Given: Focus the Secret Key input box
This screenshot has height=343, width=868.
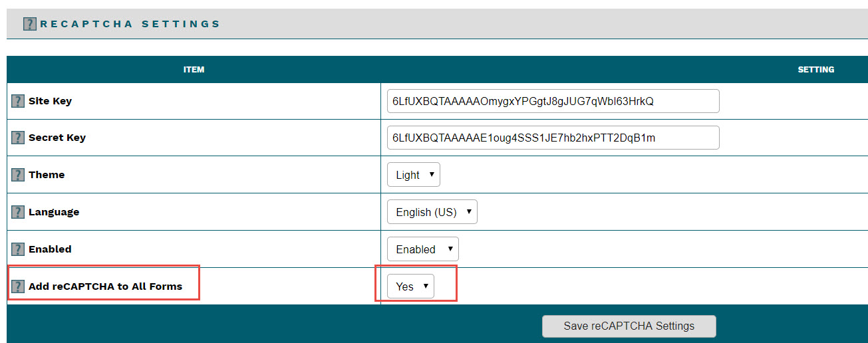Looking at the screenshot, I should [x=553, y=138].
